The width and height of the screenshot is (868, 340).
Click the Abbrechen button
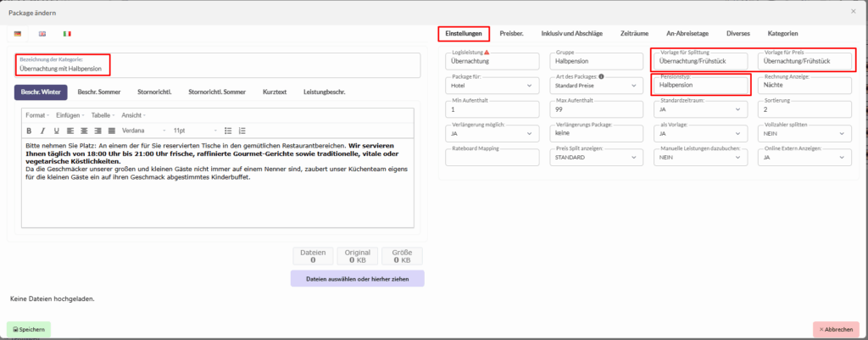click(835, 329)
